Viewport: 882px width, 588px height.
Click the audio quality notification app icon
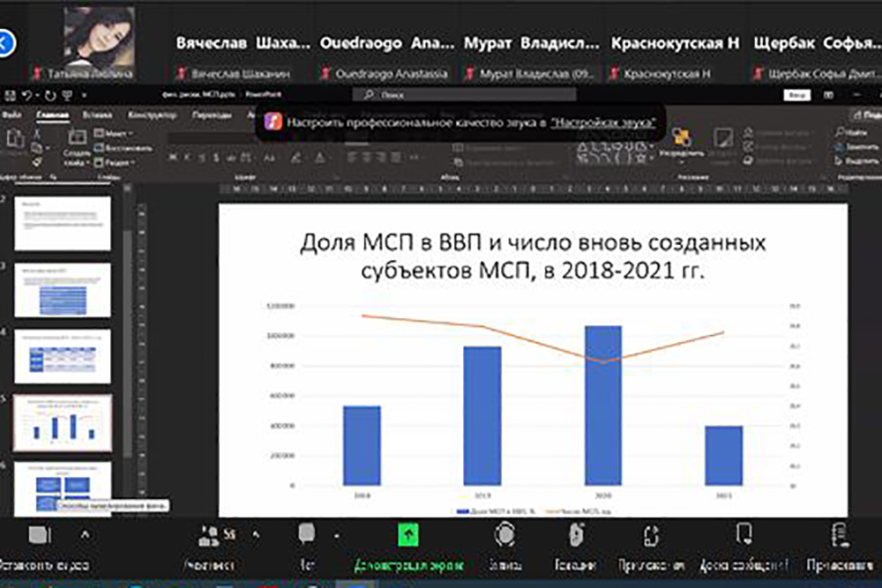(273, 122)
